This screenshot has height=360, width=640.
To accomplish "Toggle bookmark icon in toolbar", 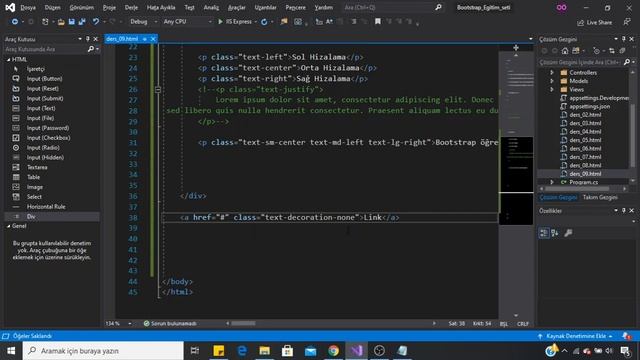I will pos(378,22).
